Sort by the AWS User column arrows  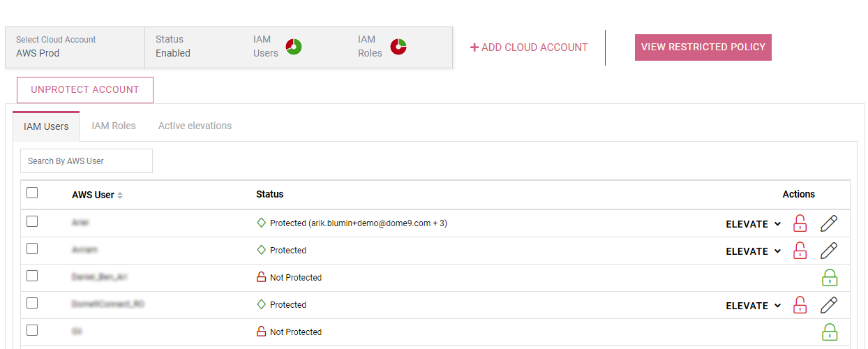click(120, 195)
